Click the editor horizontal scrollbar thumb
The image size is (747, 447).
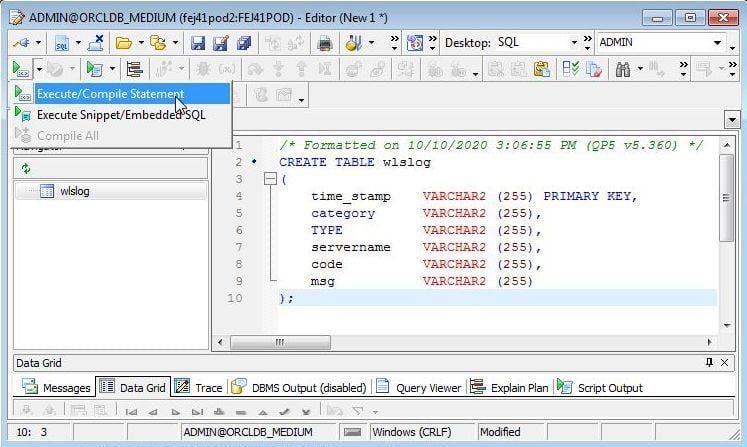coord(280,342)
